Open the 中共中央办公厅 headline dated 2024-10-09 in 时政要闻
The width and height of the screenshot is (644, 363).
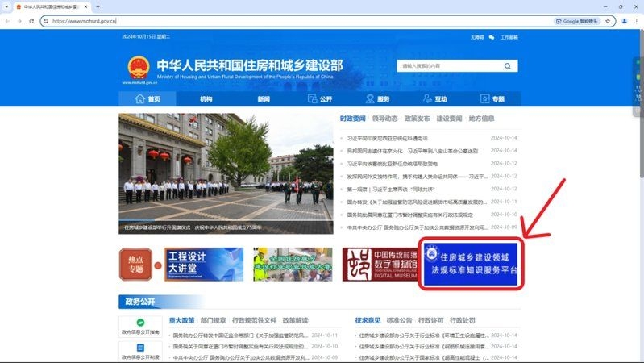click(x=418, y=227)
